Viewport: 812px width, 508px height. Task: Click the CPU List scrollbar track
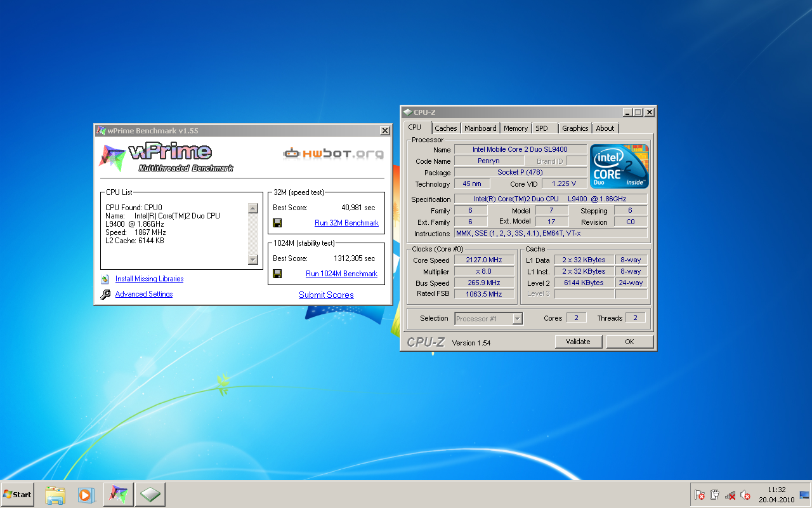click(x=253, y=234)
